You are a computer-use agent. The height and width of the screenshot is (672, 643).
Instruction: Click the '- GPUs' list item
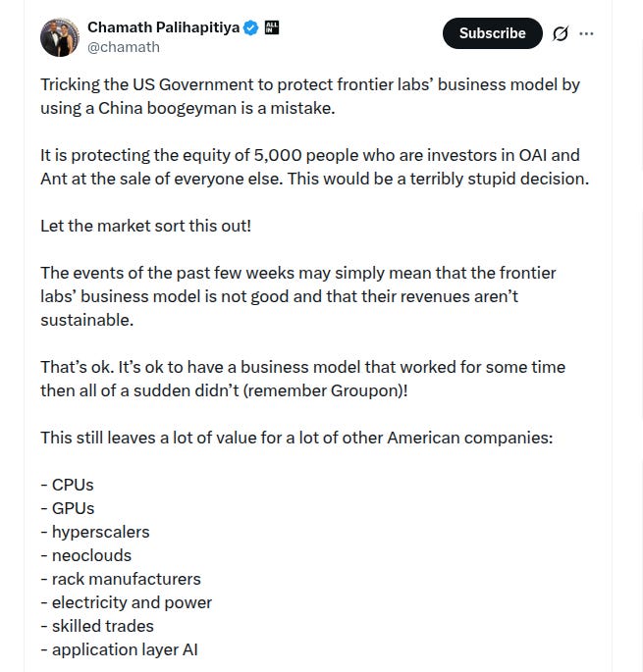coord(68,508)
